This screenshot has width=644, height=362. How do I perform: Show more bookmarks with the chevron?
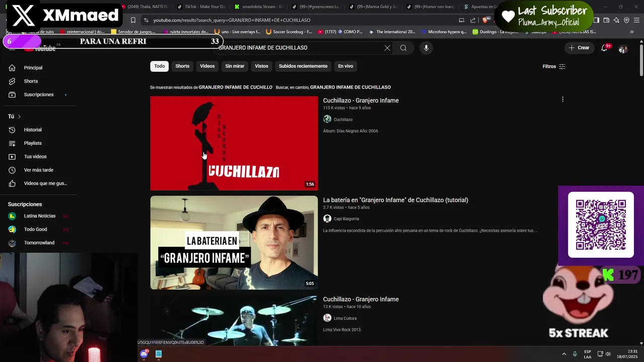tap(632, 32)
